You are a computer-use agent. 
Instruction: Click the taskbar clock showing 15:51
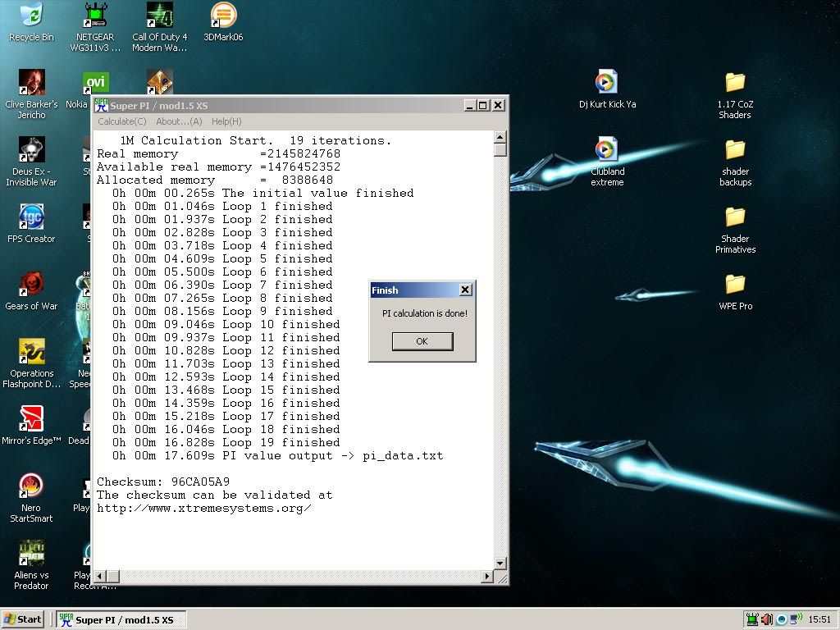(x=819, y=619)
